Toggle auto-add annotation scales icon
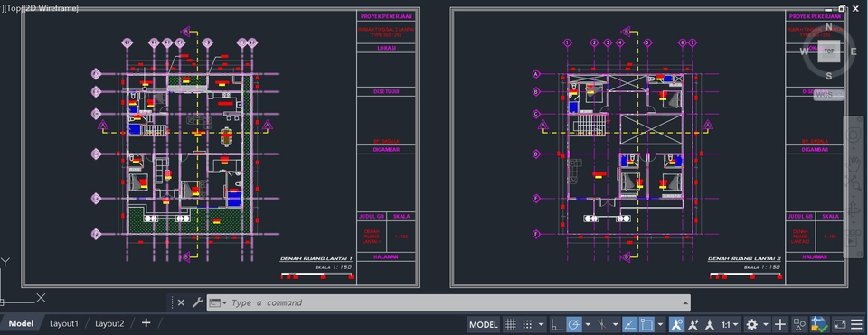The image size is (868, 335). (693, 324)
